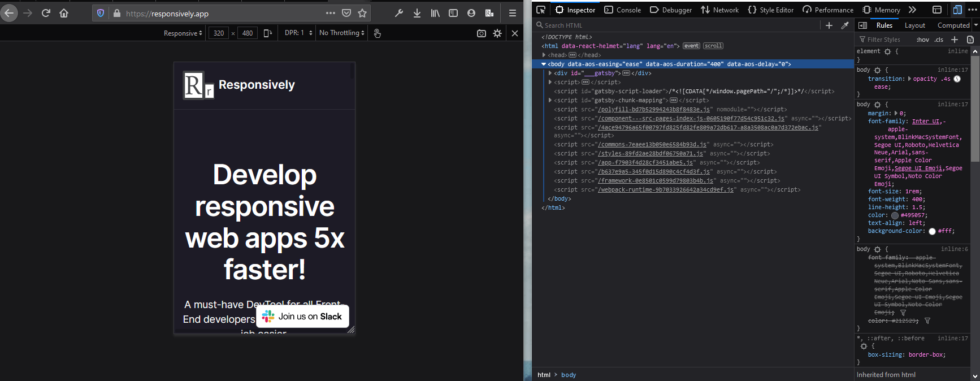Open page actions three-dot menu

coord(331,13)
